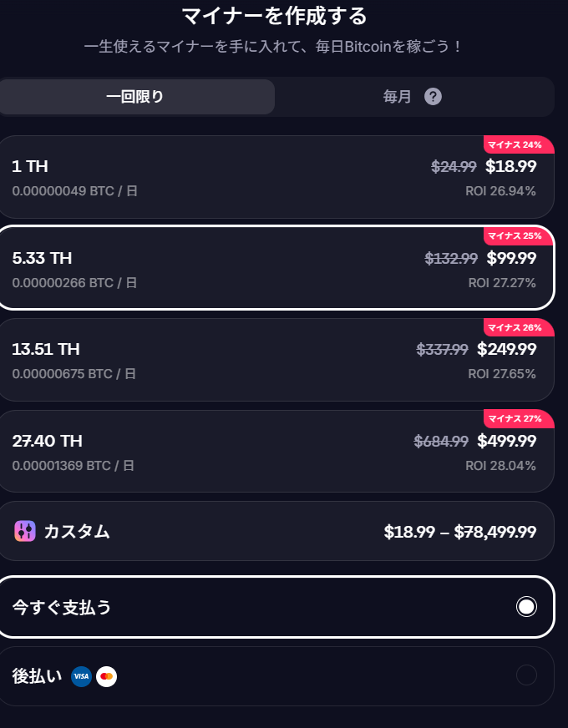Switch to the 一回限り tab

click(135, 97)
